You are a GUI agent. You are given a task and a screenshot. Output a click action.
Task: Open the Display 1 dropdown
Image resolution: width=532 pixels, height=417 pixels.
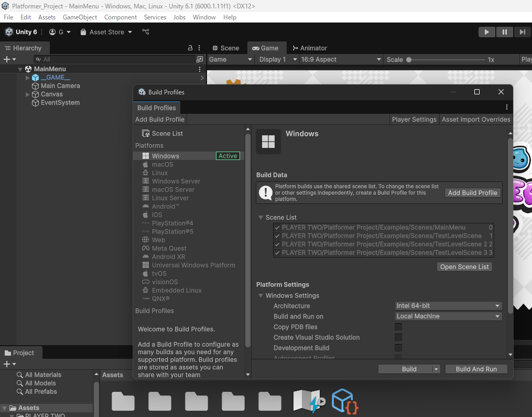pyautogui.click(x=277, y=59)
